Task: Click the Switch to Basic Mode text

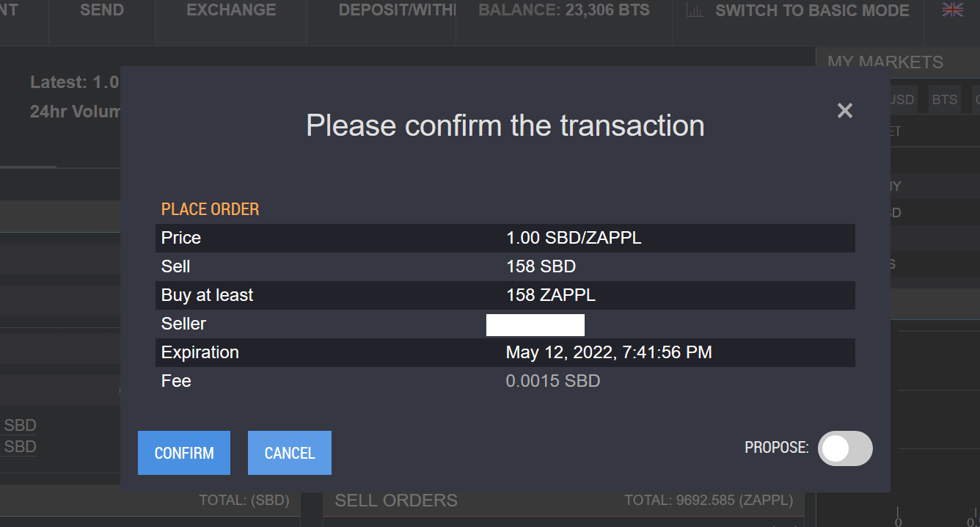Action: 812,10
